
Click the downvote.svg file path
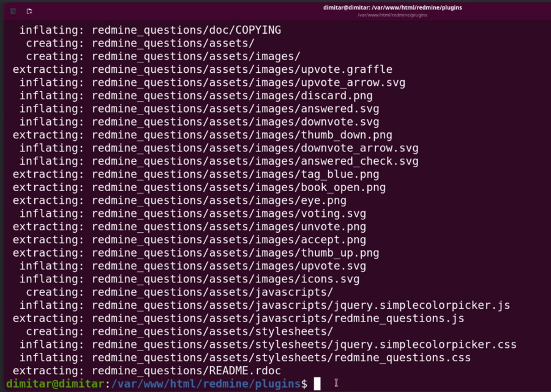(x=236, y=122)
